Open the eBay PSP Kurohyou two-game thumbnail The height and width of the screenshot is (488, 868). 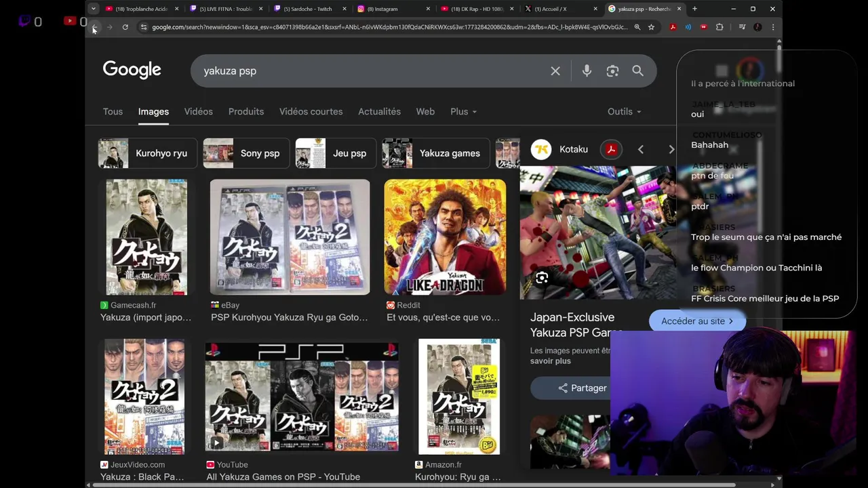290,237
